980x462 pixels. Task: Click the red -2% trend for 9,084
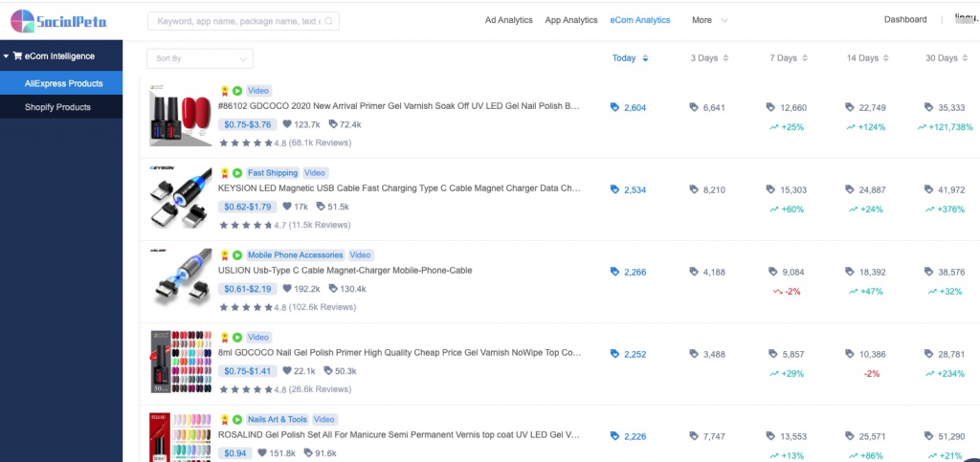click(x=787, y=292)
